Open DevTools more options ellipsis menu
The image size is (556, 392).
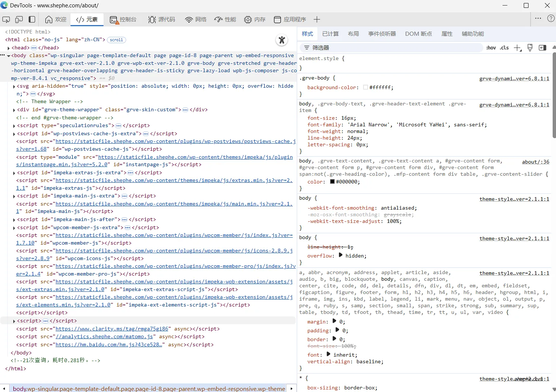(538, 18)
